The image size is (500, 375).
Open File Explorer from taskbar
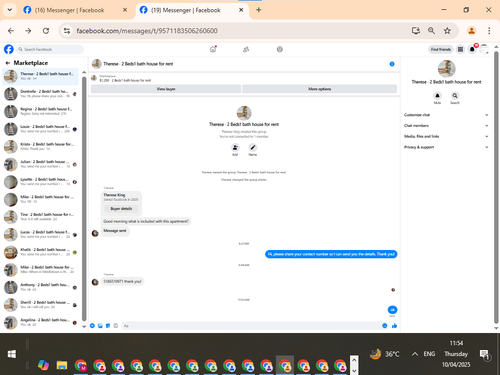pos(62,365)
